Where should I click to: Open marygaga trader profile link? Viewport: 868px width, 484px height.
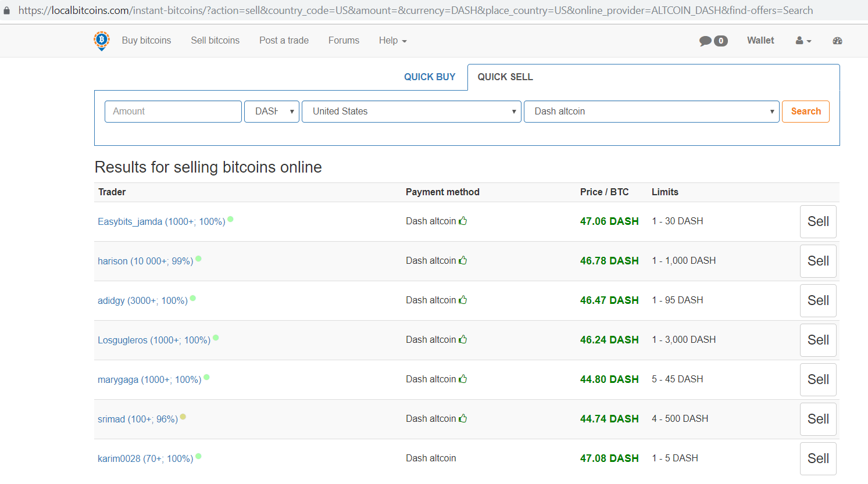coord(149,379)
